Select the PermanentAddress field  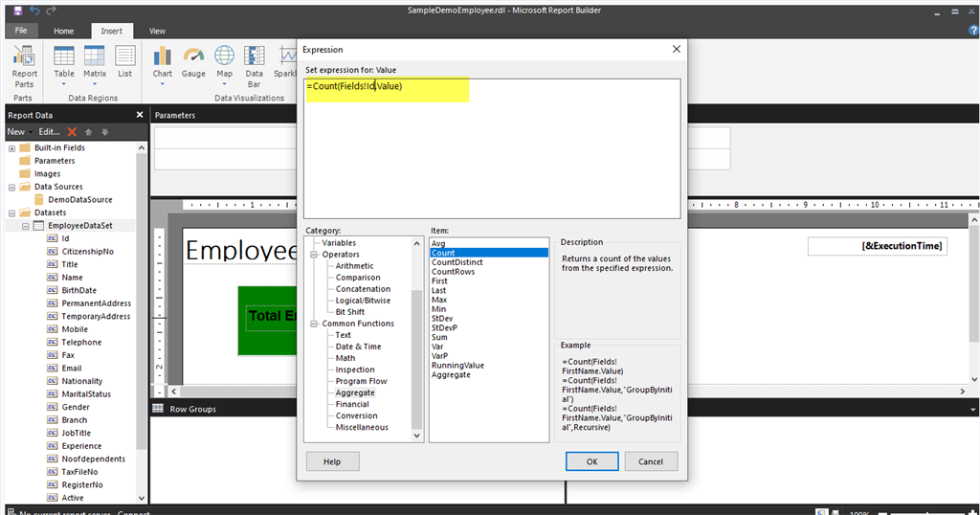97,303
